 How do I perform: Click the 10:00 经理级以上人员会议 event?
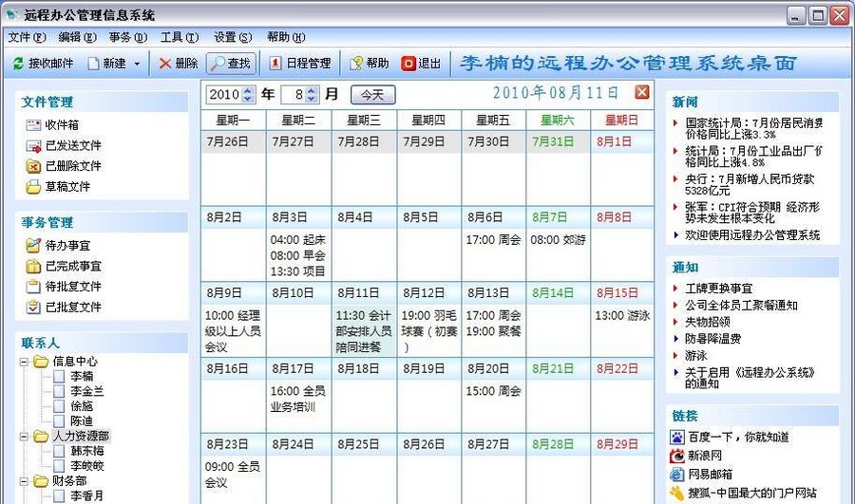click(233, 331)
